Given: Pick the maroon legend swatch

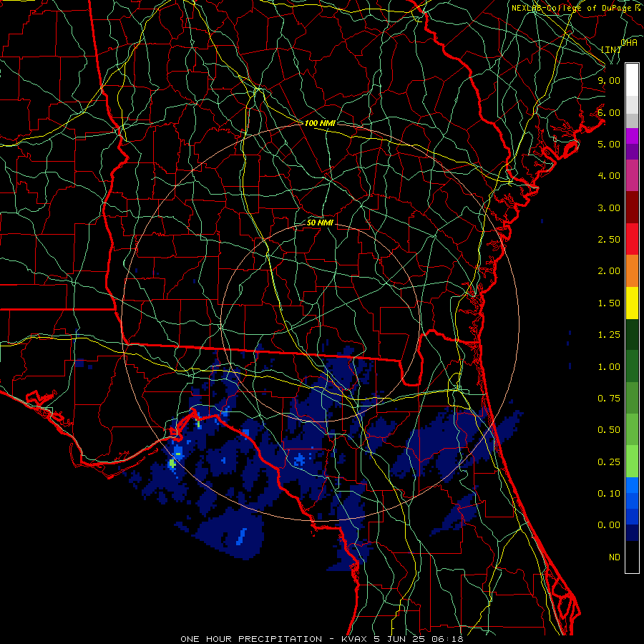Looking at the screenshot, I should (632, 208).
